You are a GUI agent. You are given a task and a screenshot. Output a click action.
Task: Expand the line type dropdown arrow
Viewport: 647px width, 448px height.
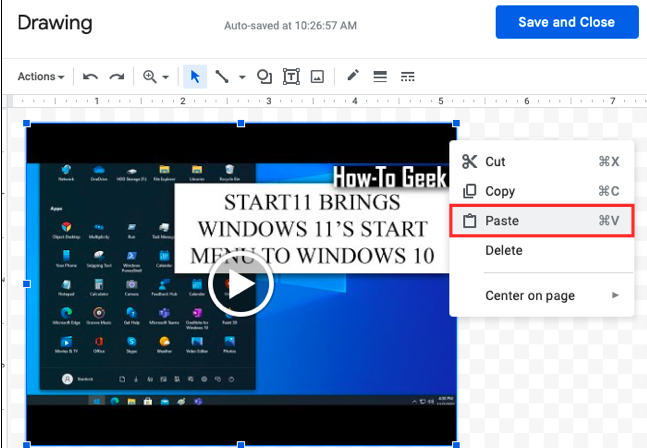pos(242,77)
